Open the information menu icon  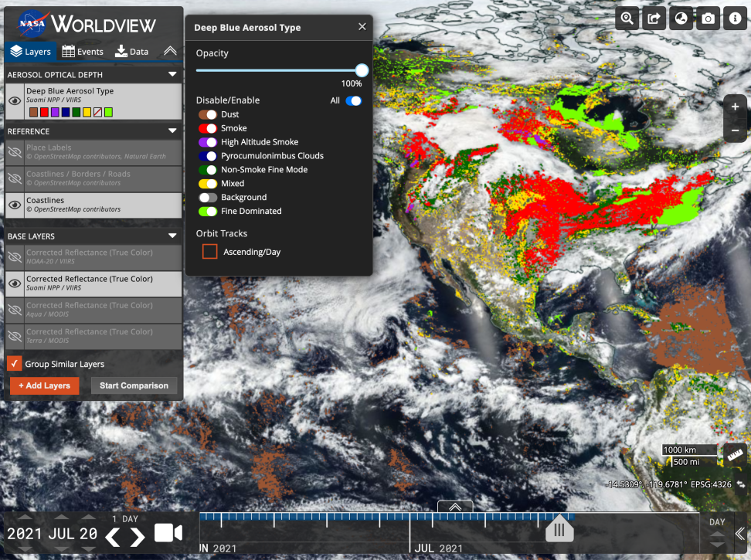pos(736,19)
